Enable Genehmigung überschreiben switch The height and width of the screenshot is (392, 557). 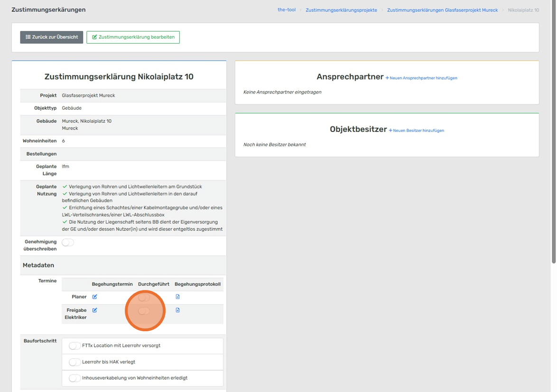click(68, 243)
